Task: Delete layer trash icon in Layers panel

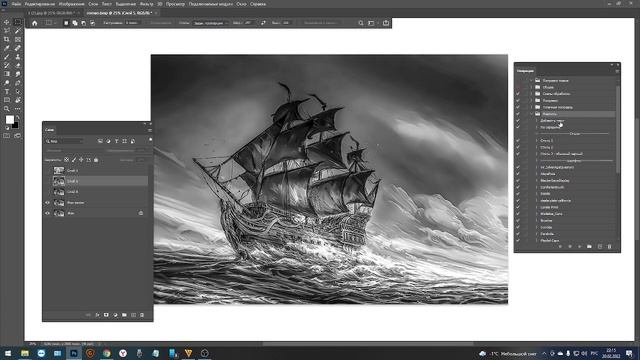Action: (x=142, y=315)
